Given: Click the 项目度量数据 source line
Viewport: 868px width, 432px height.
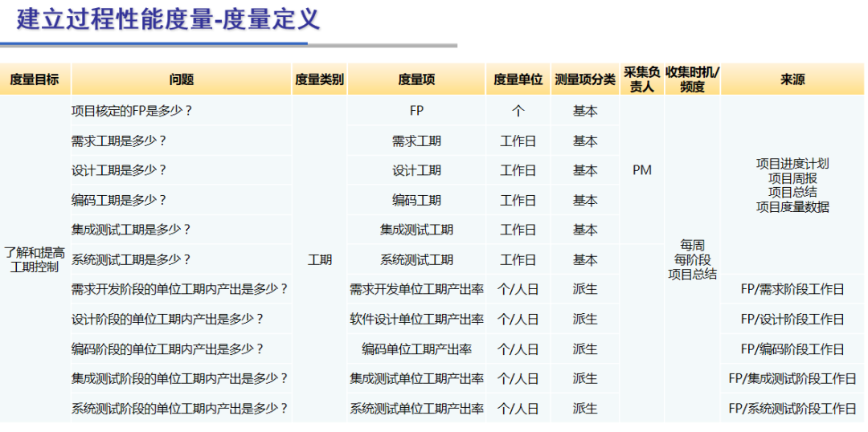Looking at the screenshot, I should point(792,207).
